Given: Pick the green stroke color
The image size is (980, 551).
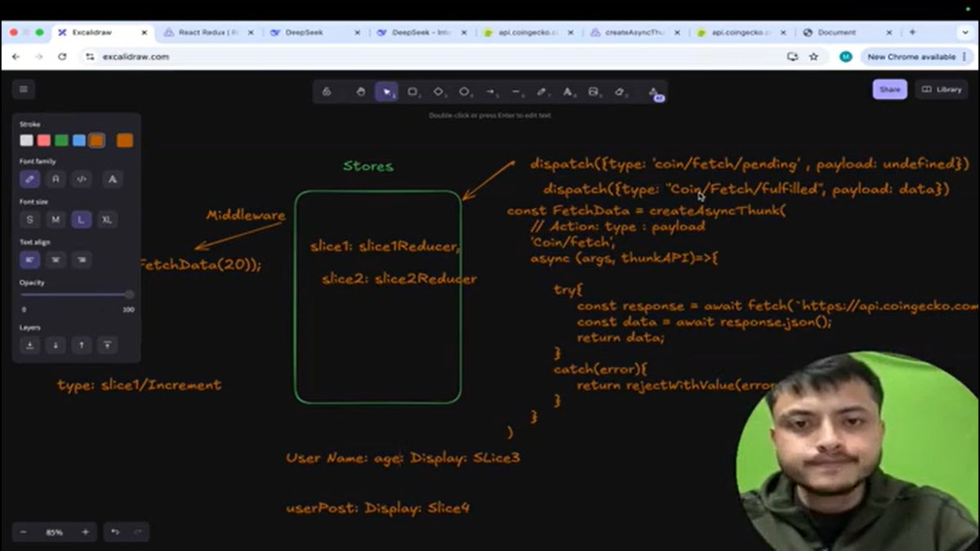Looking at the screenshot, I should pyautogui.click(x=61, y=140).
